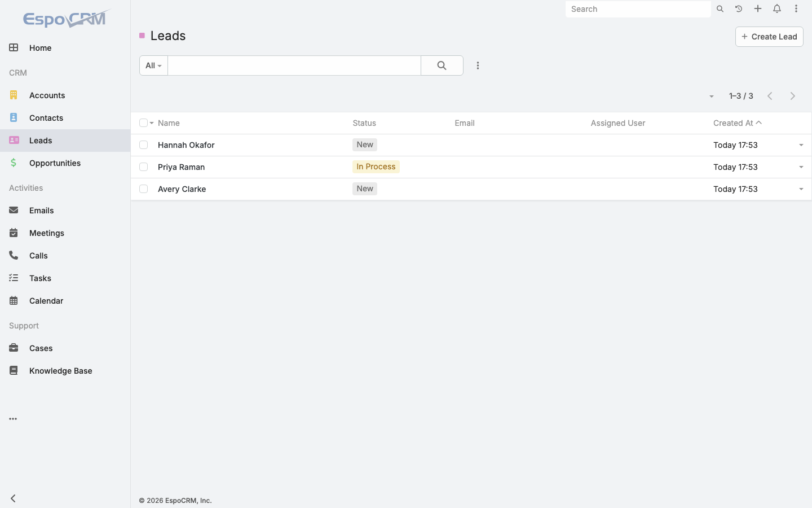Open the row actions menu for Hannah Okafor
The image size is (812, 508).
[801, 145]
